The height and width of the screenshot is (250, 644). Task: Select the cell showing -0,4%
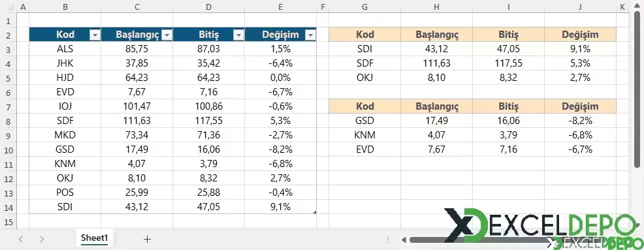tap(280, 193)
